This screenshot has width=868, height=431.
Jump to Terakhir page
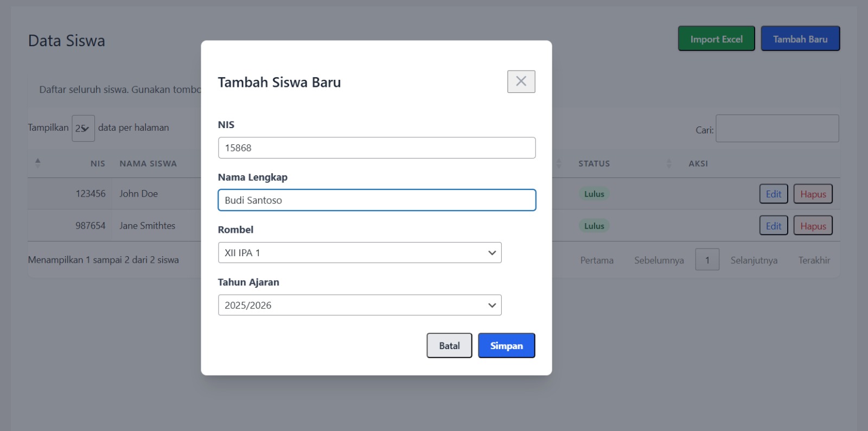pos(814,261)
